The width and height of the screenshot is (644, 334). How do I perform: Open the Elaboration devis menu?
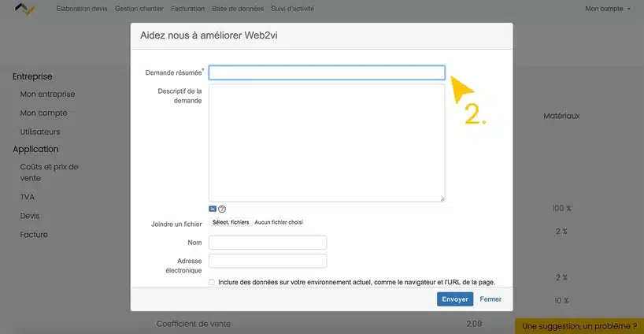(x=82, y=9)
